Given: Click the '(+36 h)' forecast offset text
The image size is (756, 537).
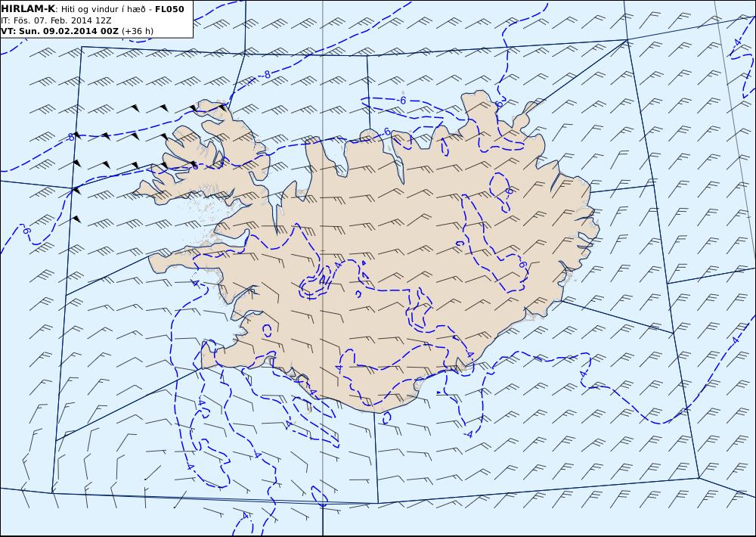Looking at the screenshot, I should (x=138, y=31).
